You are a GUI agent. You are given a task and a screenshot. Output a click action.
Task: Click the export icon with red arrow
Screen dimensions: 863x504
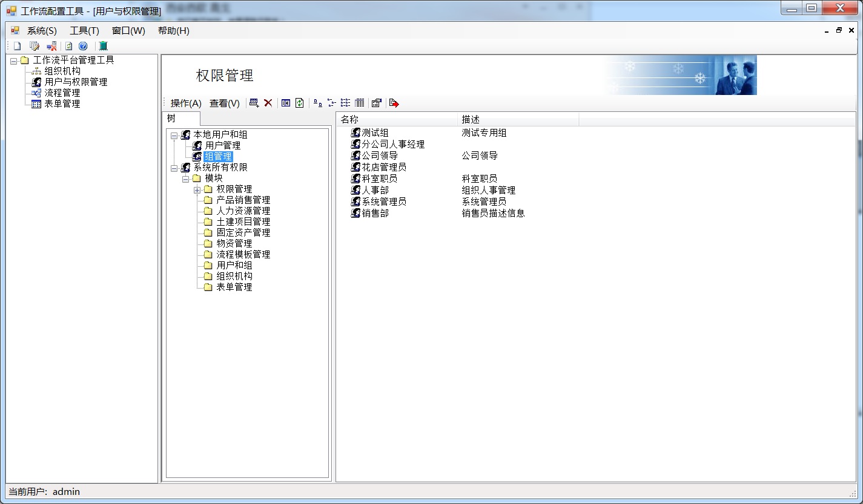[394, 103]
